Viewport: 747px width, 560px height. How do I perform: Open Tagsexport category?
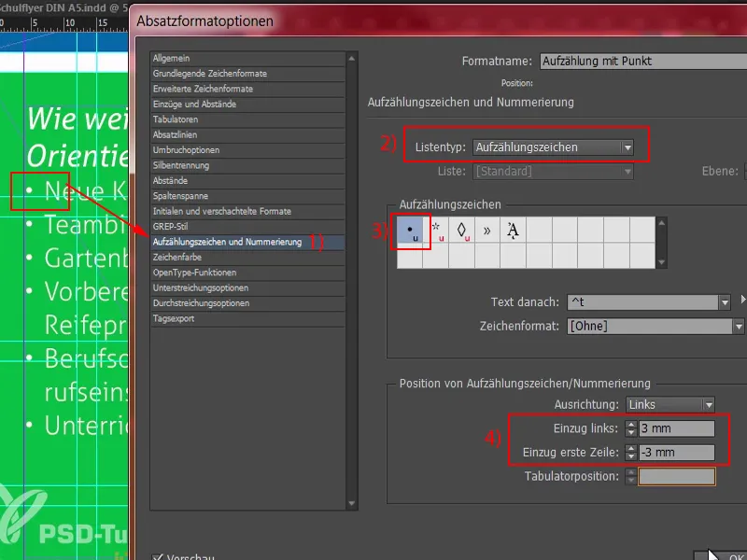[x=247, y=318]
